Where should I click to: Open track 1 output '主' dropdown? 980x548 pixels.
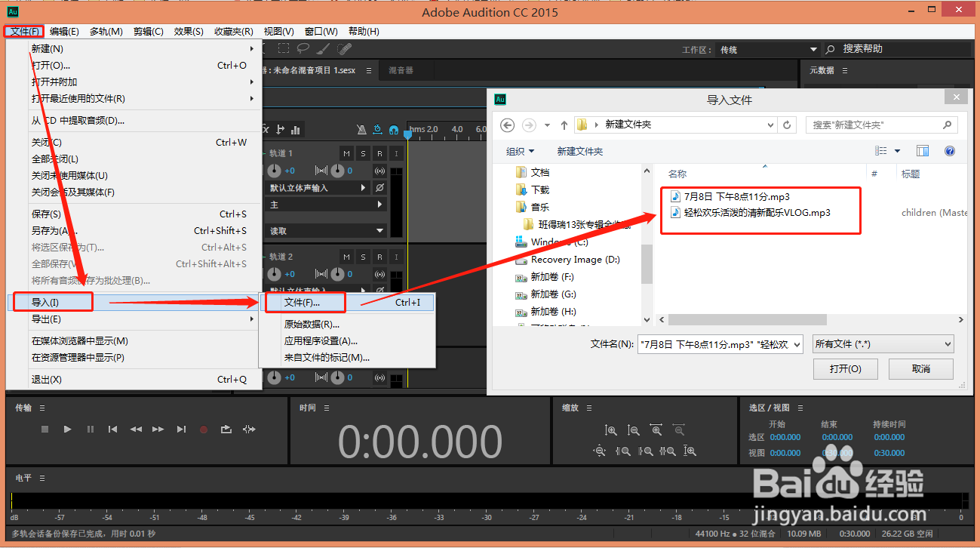(326, 205)
